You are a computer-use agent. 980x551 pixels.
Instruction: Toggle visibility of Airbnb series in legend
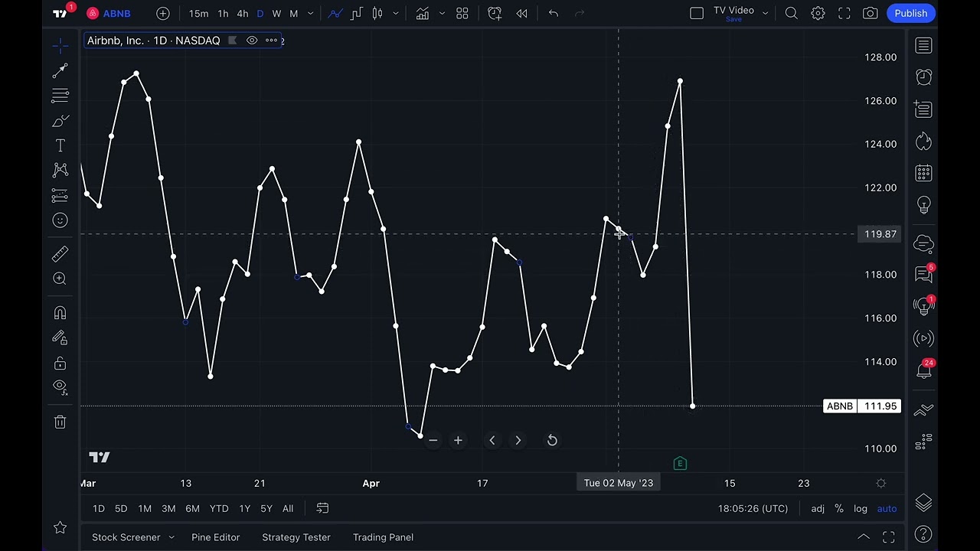[252, 41]
